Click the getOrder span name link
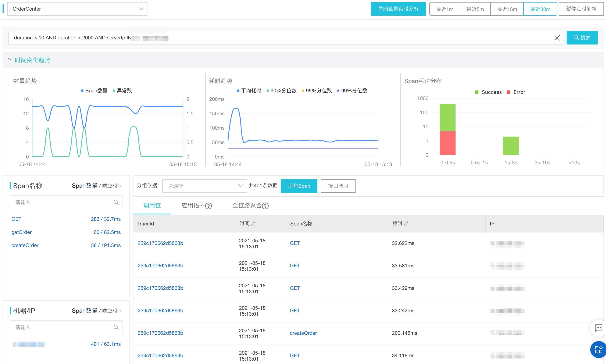Viewport: 606px width, 364px height. pyautogui.click(x=22, y=232)
